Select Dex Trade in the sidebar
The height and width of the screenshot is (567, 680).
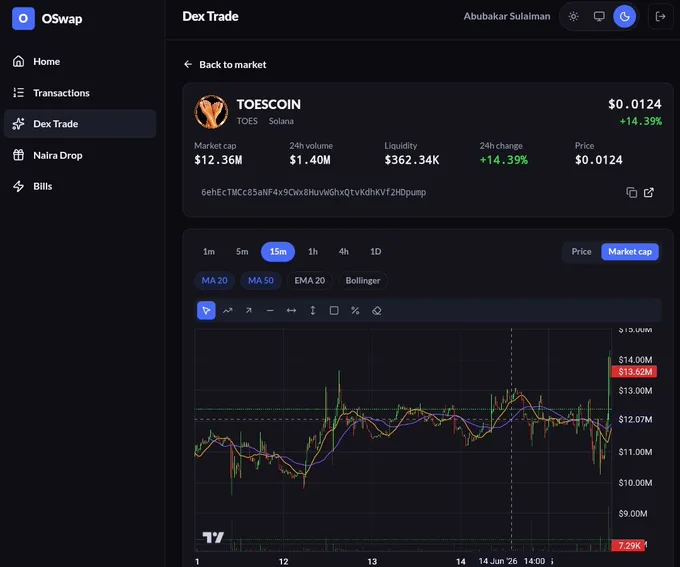point(80,124)
